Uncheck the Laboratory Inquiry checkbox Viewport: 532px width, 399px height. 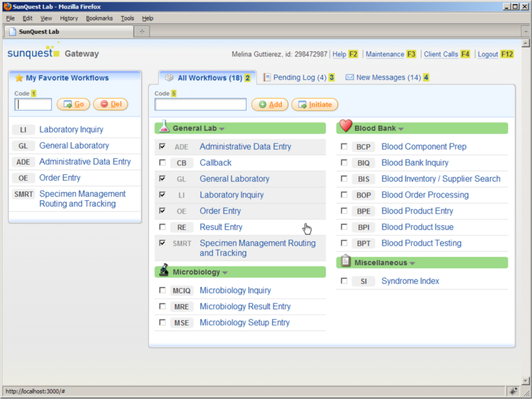pos(162,194)
